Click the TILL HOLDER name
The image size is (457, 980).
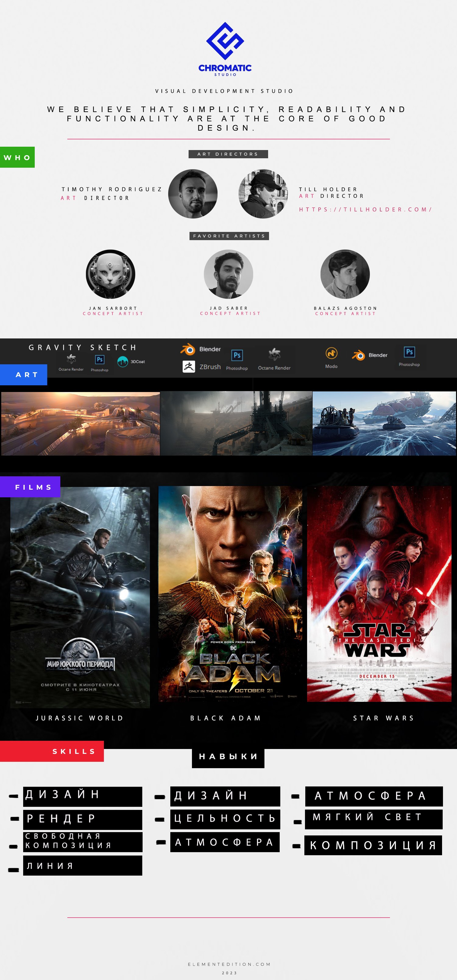tap(328, 189)
